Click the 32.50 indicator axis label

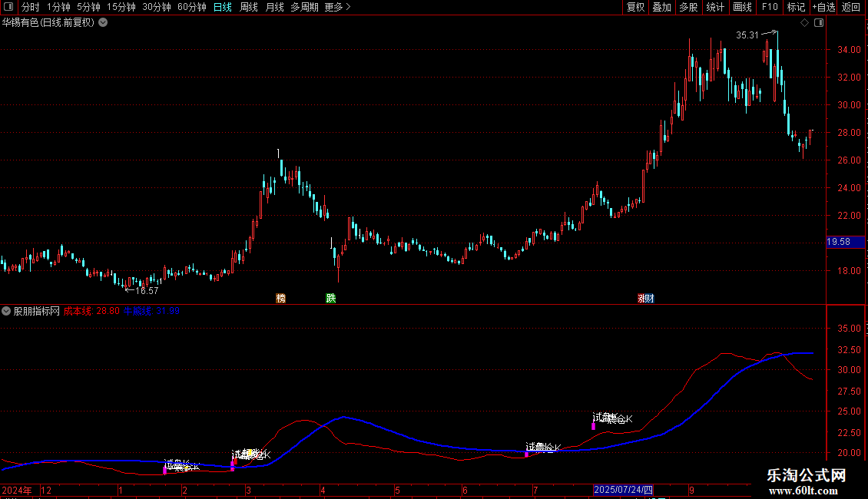[849, 350]
